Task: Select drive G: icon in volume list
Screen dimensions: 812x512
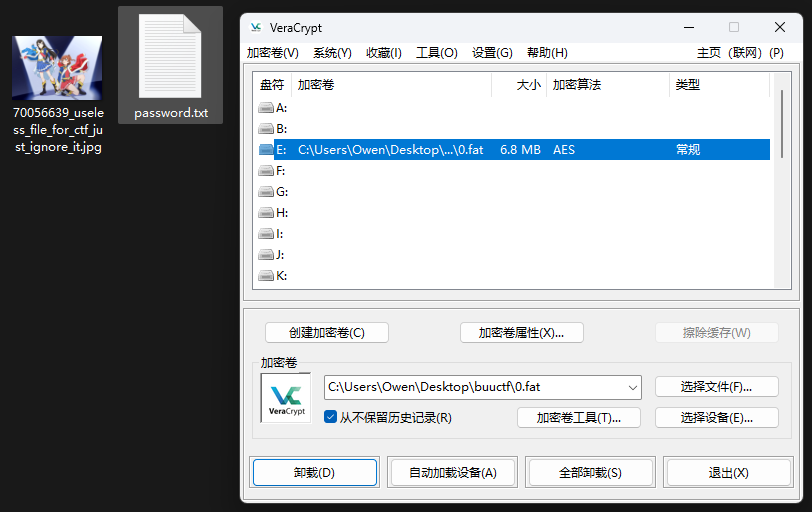Action: [266, 192]
